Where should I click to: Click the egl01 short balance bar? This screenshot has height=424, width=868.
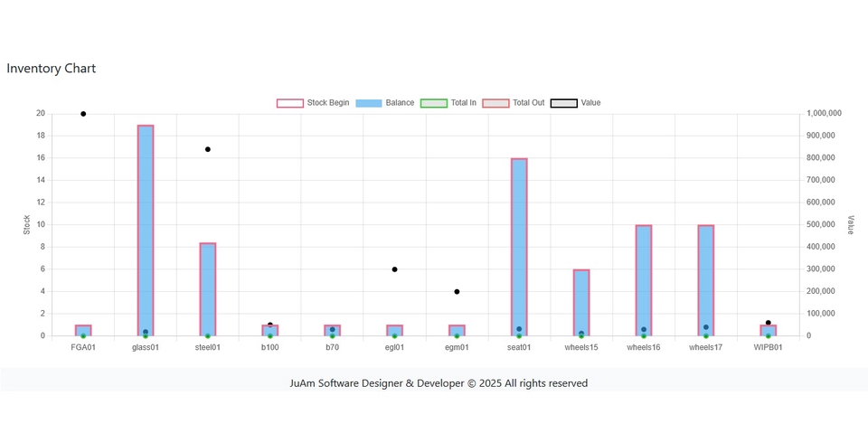tap(395, 330)
